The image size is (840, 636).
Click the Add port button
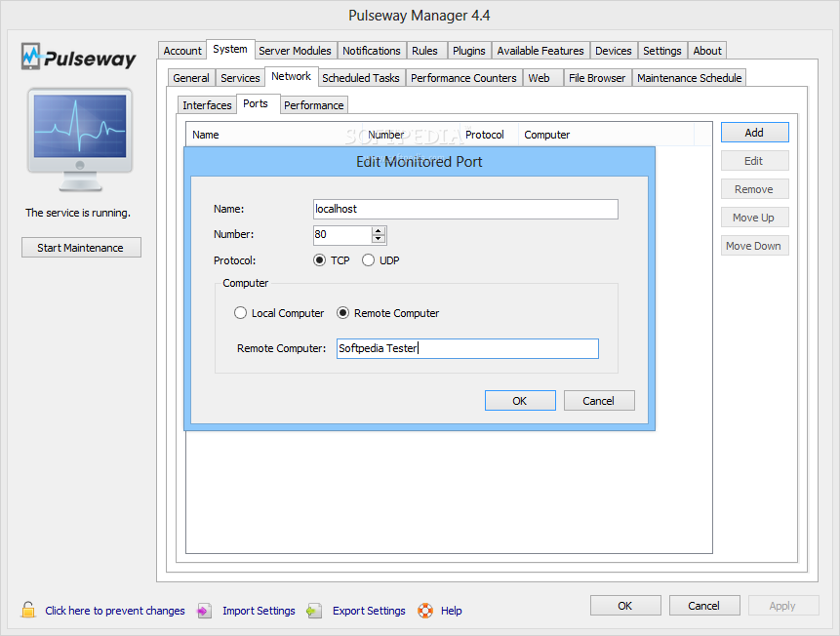pyautogui.click(x=755, y=133)
